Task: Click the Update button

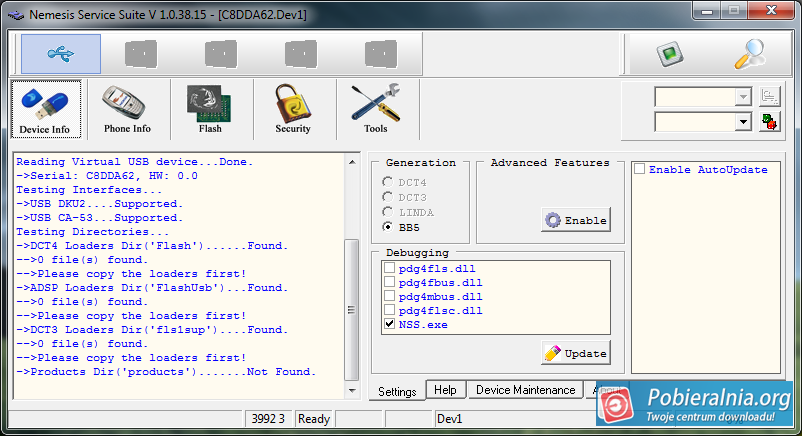Action: (x=576, y=353)
